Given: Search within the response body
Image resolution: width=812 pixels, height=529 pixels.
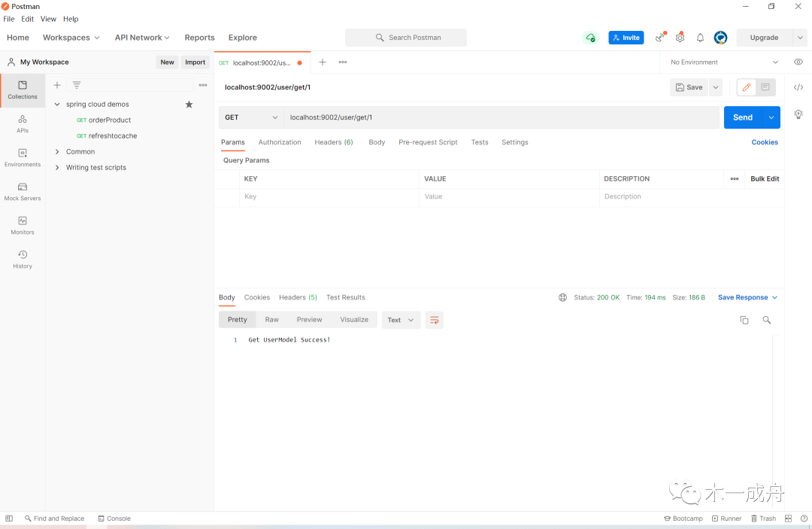Looking at the screenshot, I should coord(766,321).
